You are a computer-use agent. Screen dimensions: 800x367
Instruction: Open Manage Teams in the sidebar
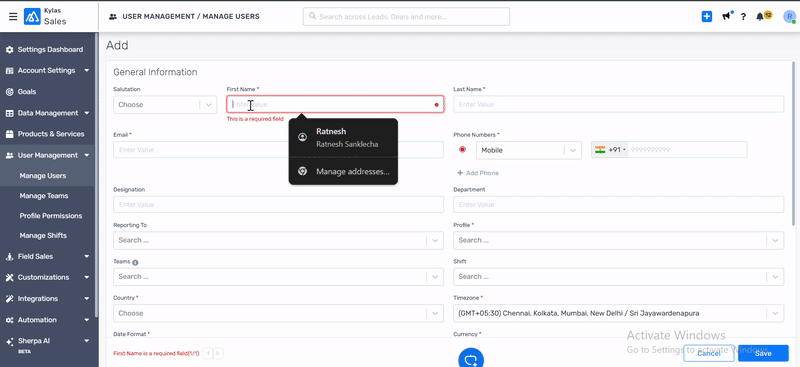coord(44,195)
